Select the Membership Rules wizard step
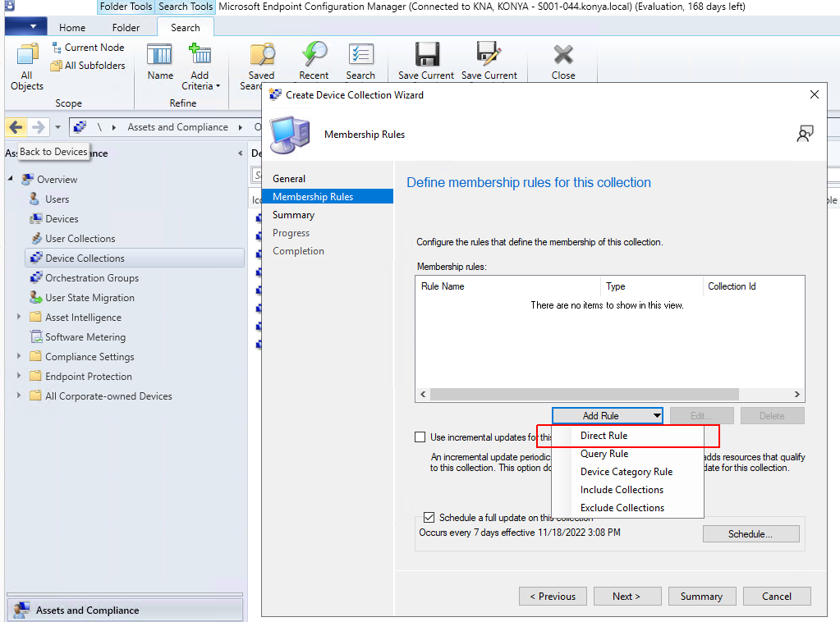 point(328,197)
